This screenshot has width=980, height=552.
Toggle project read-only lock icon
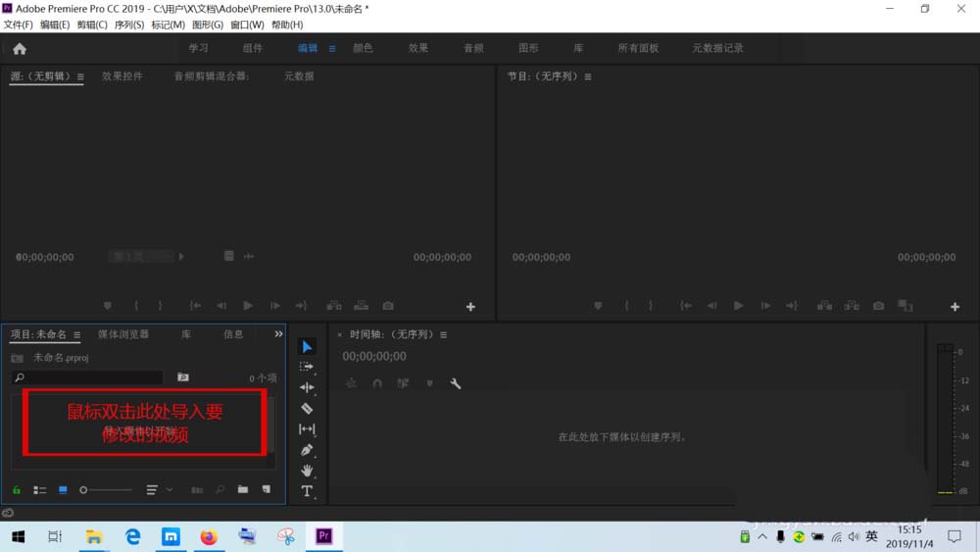(17, 489)
